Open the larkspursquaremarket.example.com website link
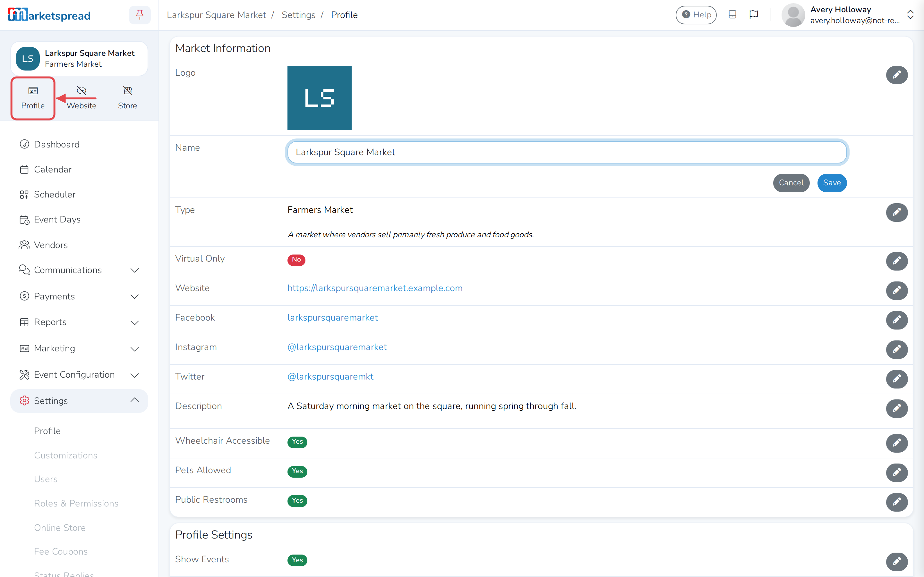This screenshot has height=577, width=924. click(374, 288)
